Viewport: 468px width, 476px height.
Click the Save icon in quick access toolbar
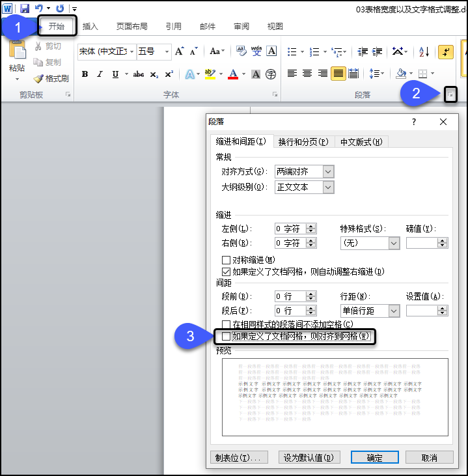pyautogui.click(x=25, y=8)
